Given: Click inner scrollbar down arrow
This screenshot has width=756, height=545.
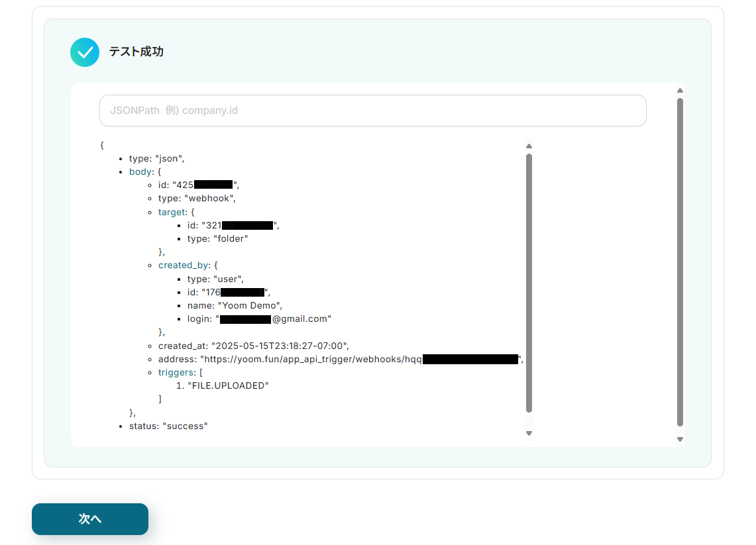Looking at the screenshot, I should (x=529, y=433).
